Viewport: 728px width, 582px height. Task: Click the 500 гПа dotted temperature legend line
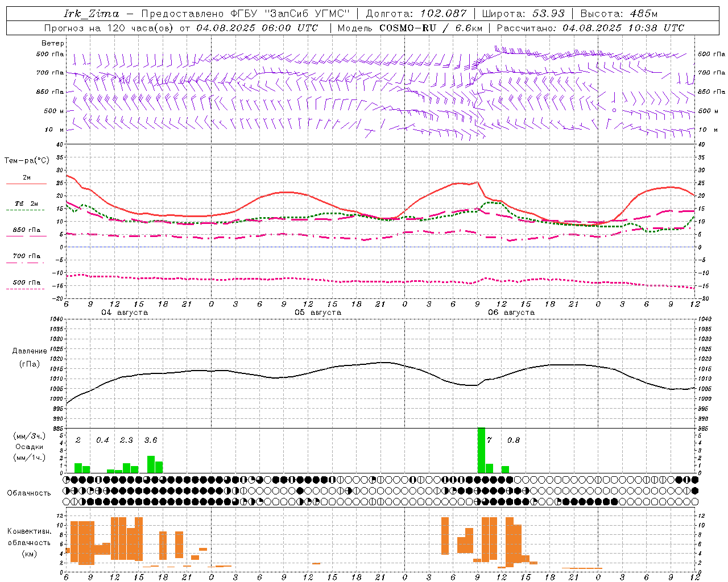pos(26,289)
